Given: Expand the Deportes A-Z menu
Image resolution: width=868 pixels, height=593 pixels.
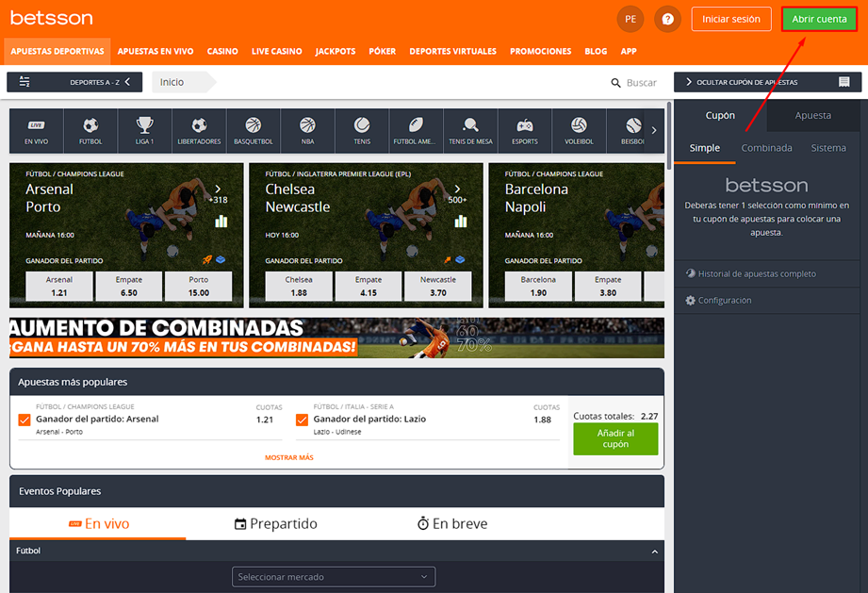Looking at the screenshot, I should coord(74,82).
